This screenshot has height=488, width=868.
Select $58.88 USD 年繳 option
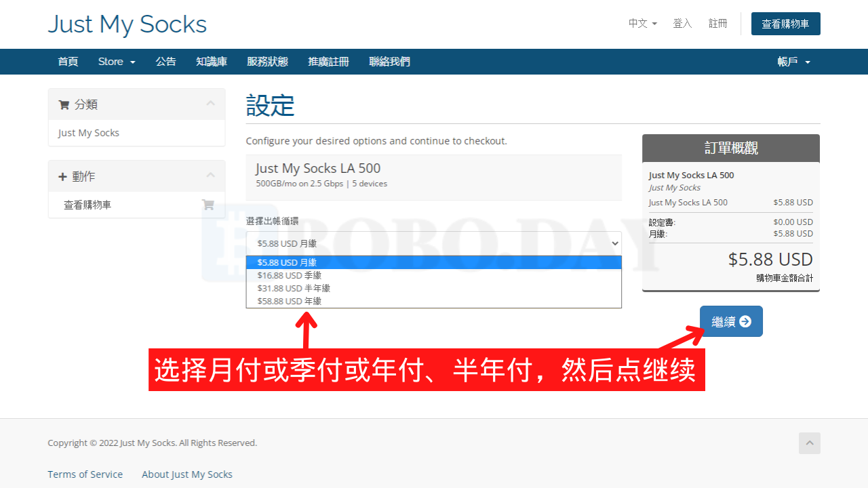(x=434, y=301)
